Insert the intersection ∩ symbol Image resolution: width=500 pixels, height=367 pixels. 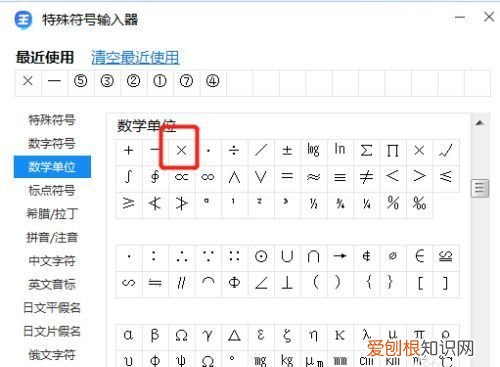pyautogui.click(x=313, y=257)
